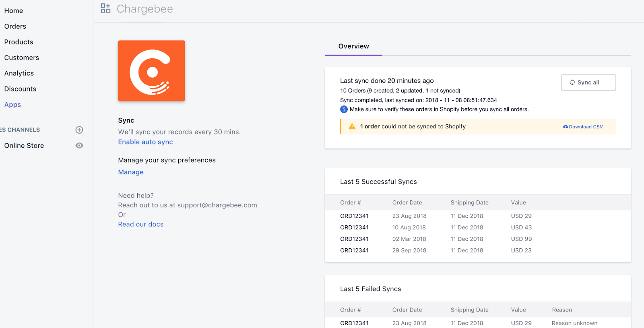Open Orders from the sidebar
The image size is (644, 328).
pyautogui.click(x=15, y=27)
